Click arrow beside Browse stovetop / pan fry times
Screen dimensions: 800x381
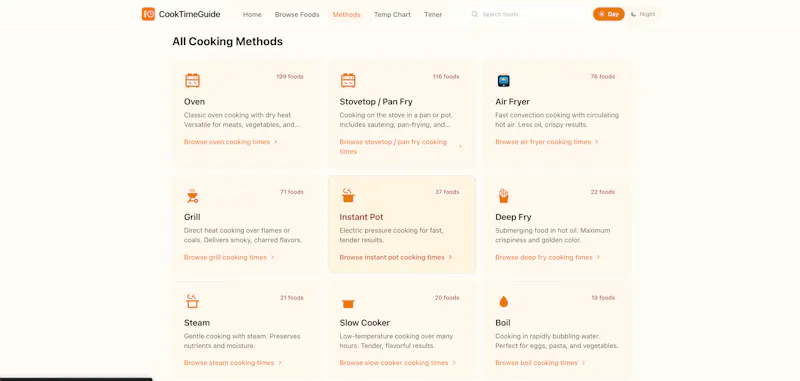[x=460, y=147]
